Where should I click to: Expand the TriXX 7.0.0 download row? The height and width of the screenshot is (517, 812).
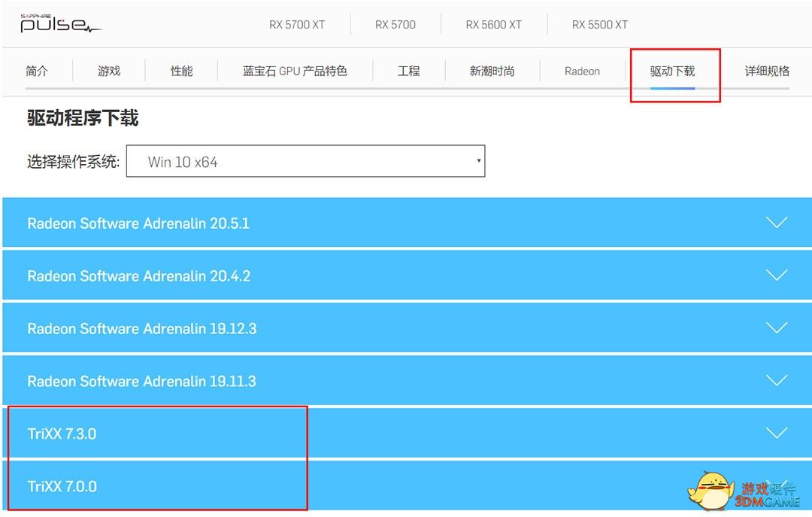coord(407,486)
